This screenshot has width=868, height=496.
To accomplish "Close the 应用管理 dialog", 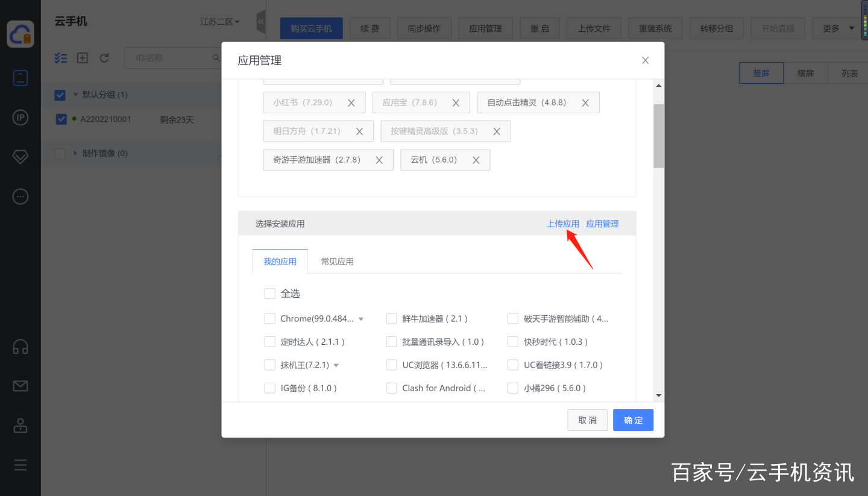I will 646,60.
